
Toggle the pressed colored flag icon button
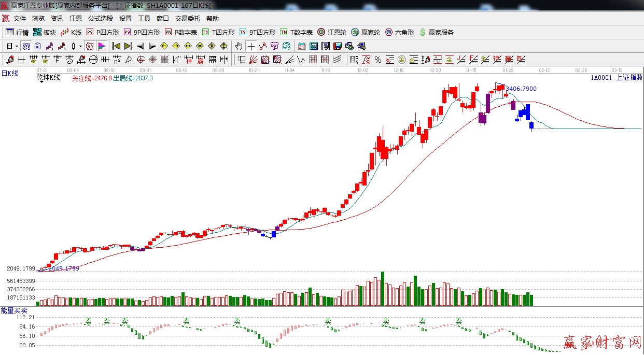tap(102, 46)
